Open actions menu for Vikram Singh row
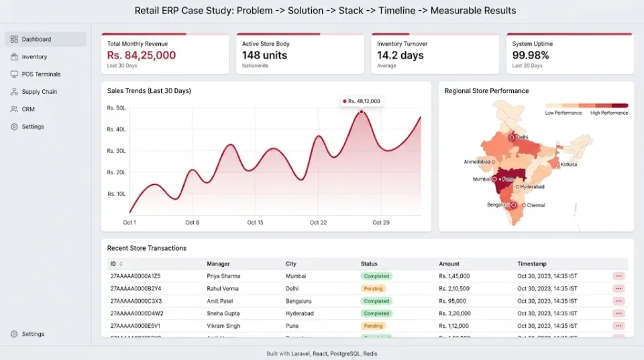The image size is (644, 360). 619,326
